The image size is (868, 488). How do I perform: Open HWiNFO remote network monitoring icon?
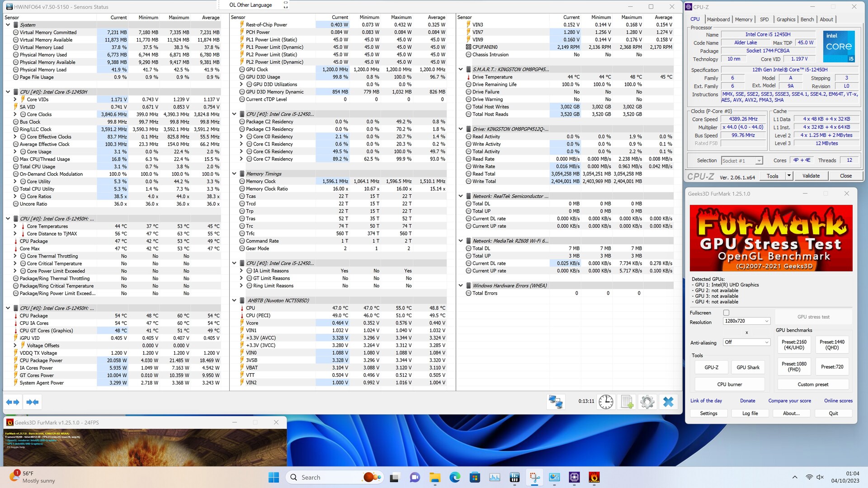point(555,402)
